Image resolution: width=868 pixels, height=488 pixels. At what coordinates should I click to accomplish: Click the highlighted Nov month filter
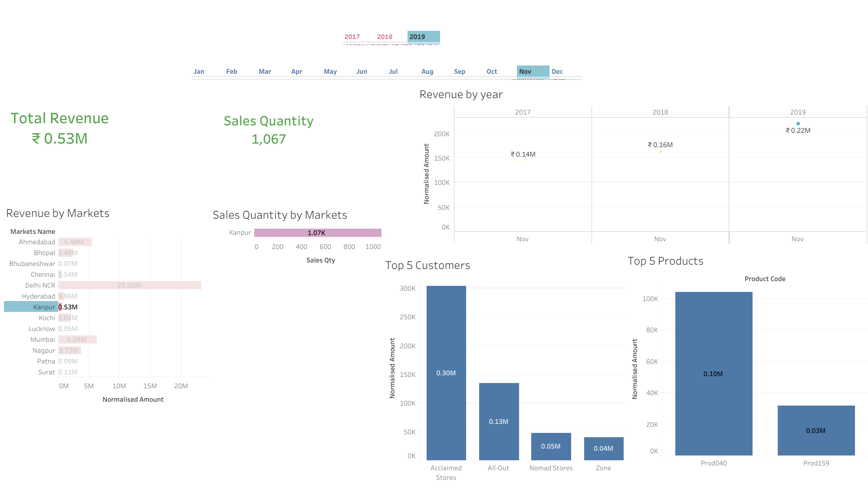[x=533, y=72]
